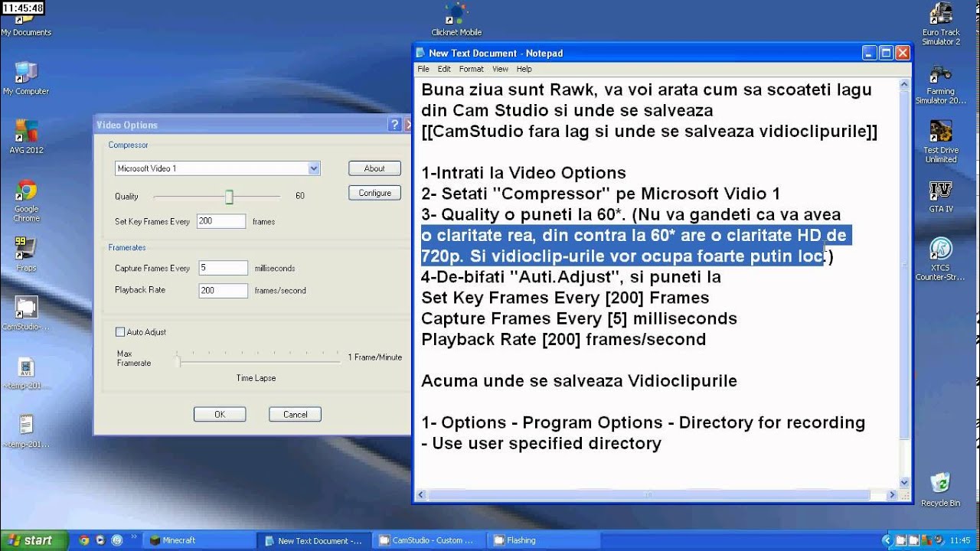Click Chrome quick launch icon in taskbar

[x=84, y=540]
